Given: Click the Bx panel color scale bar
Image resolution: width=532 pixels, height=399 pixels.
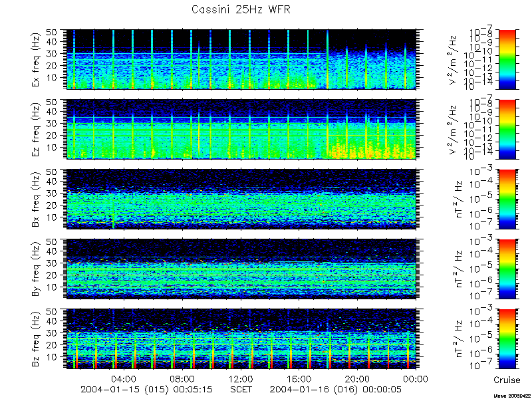Looking at the screenshot, I should (507, 199).
